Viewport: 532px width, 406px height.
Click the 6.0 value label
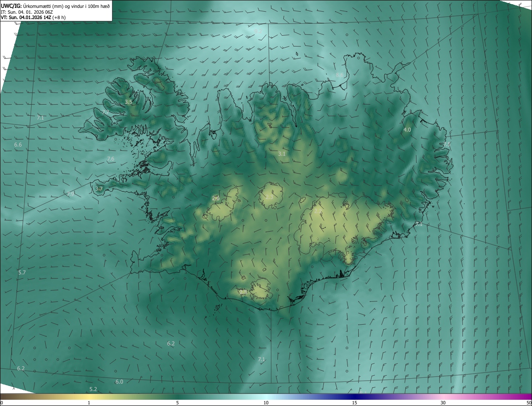point(119,382)
